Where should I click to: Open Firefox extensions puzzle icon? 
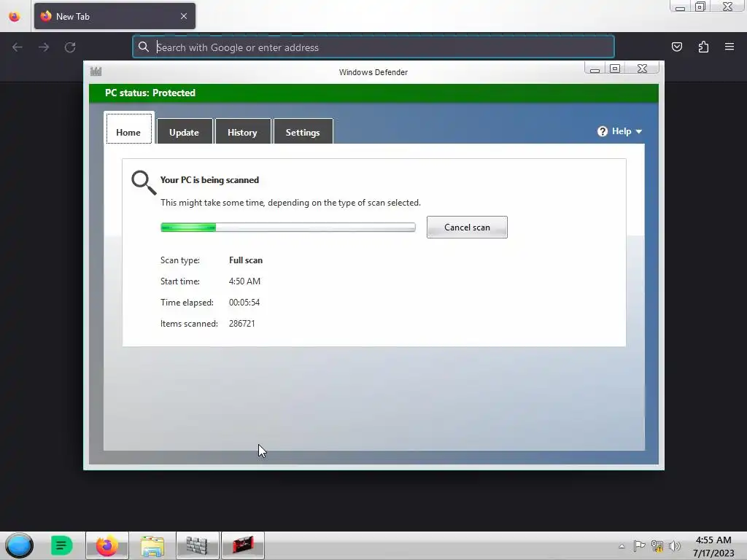point(703,47)
